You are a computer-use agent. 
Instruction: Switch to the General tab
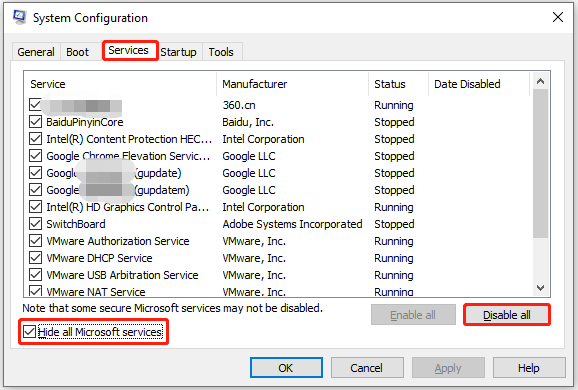(x=36, y=52)
